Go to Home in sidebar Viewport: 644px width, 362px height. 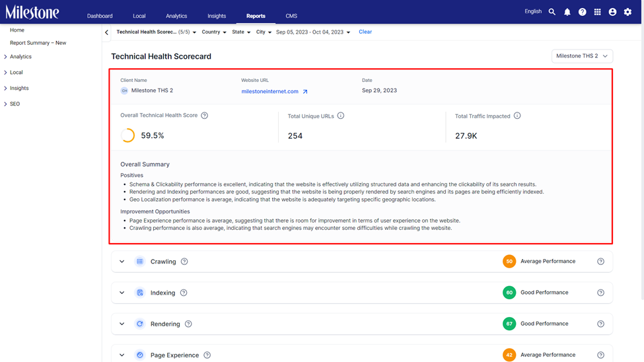[17, 30]
